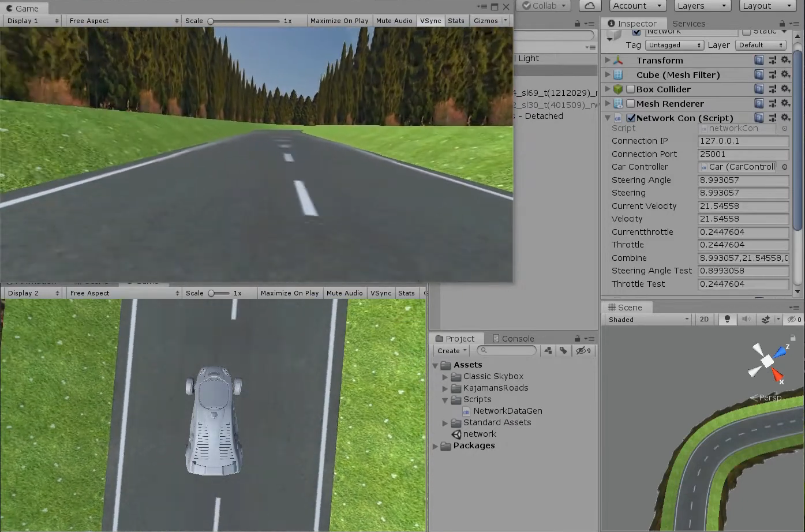Click Maximize On Play in Display 1 view

click(x=339, y=21)
